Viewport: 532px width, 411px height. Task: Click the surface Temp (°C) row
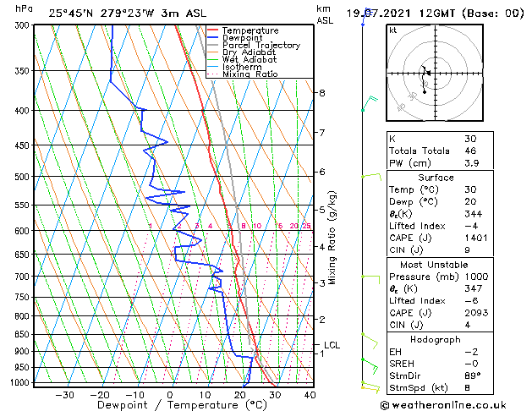pyautogui.click(x=440, y=189)
